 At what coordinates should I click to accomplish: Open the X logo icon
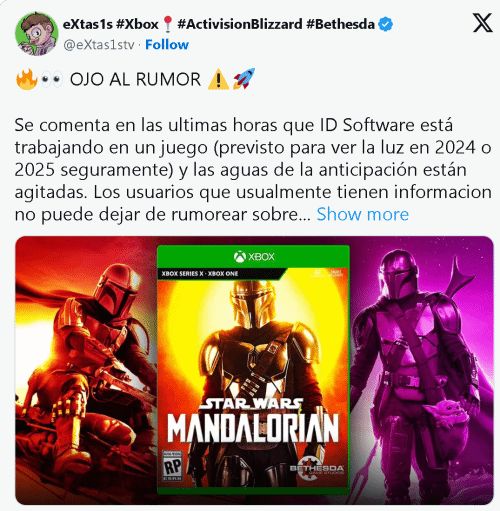[x=482, y=23]
